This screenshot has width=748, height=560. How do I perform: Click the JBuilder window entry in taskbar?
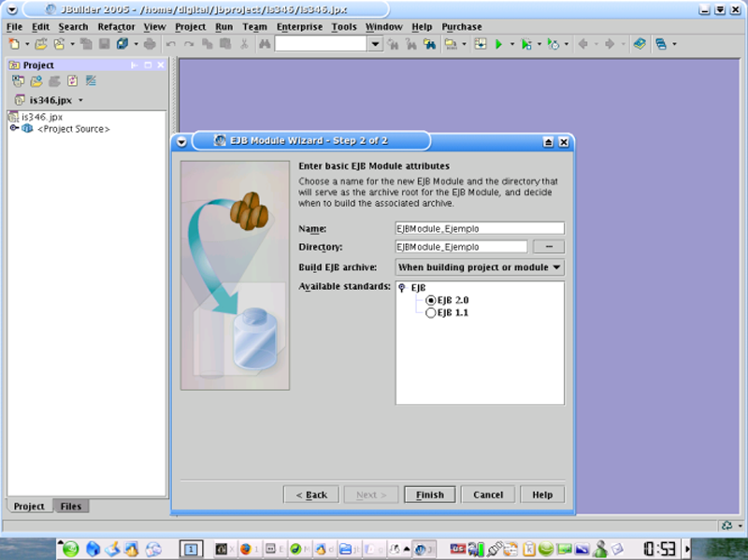click(424, 549)
